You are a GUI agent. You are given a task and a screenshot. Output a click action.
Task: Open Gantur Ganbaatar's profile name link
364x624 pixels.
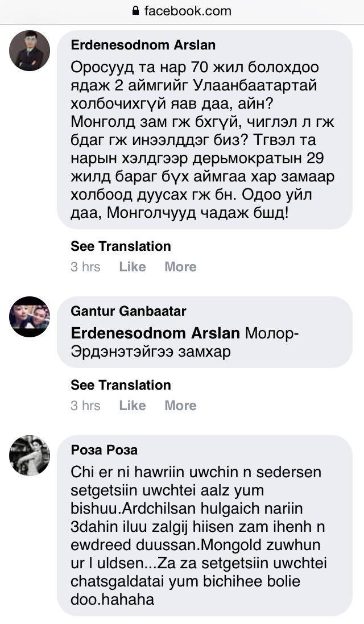(128, 311)
